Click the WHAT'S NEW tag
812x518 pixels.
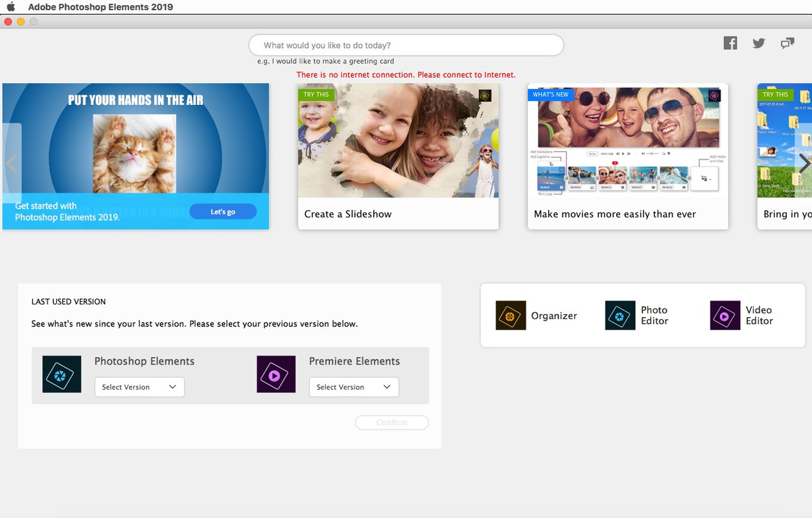pyautogui.click(x=551, y=95)
